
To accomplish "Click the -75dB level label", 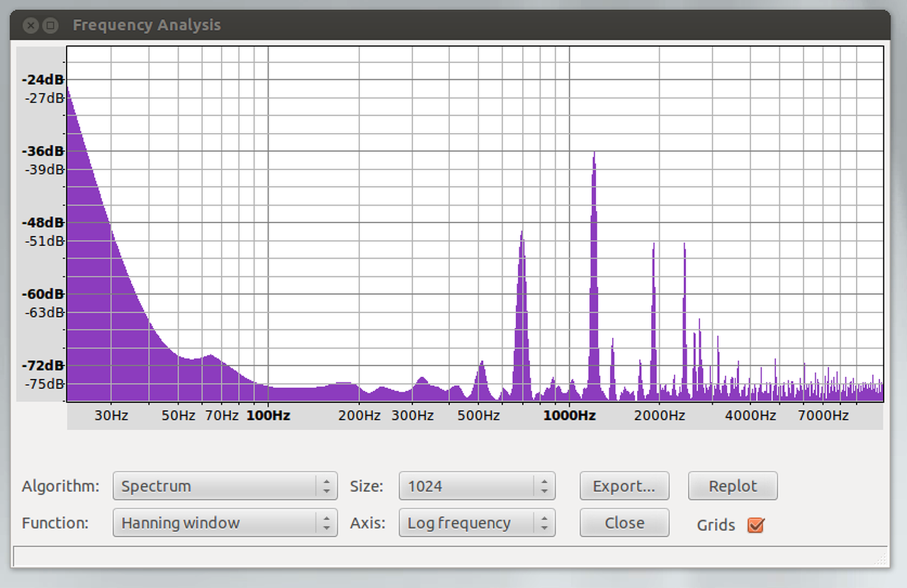I will (45, 384).
